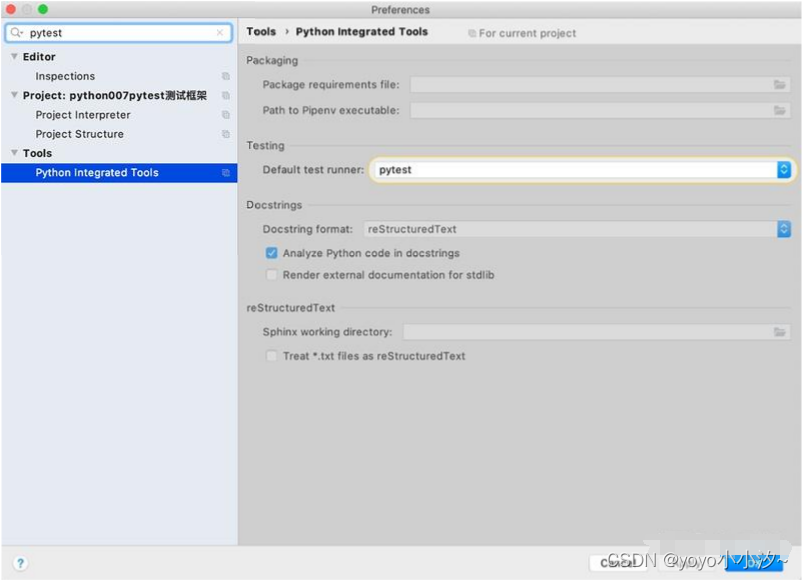Open the Default test runner dropdown
Screen dimensions: 803x580
[582, 170]
